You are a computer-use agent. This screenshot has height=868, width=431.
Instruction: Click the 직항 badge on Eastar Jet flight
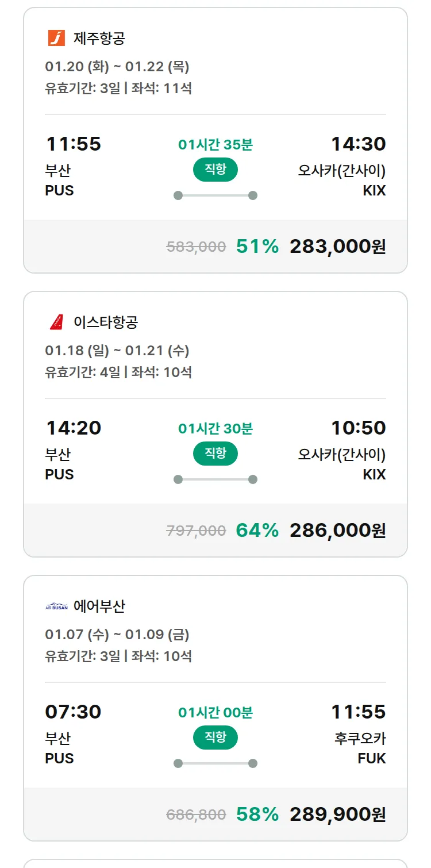(215, 454)
